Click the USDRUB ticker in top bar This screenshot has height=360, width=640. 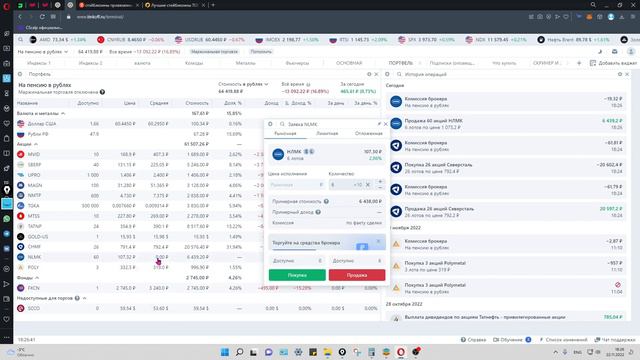(209, 40)
